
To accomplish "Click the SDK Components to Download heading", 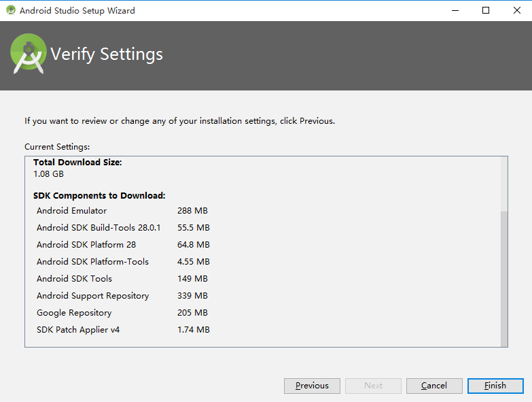I will pyautogui.click(x=99, y=196).
